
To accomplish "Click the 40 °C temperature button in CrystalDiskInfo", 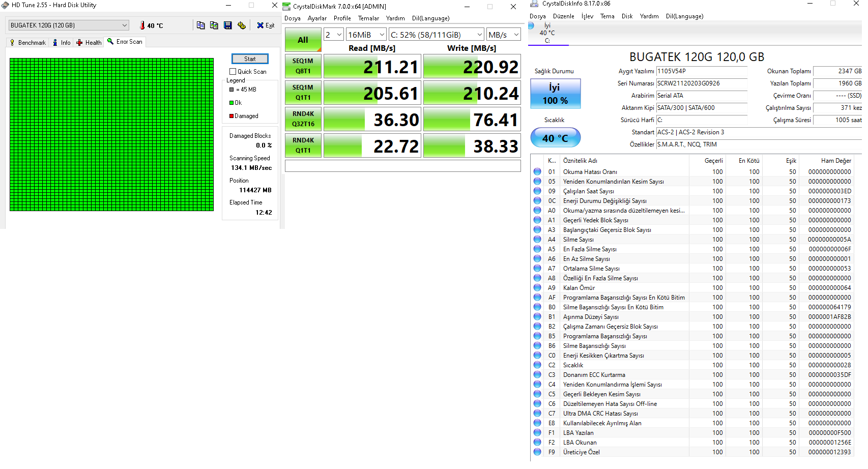I will point(555,138).
